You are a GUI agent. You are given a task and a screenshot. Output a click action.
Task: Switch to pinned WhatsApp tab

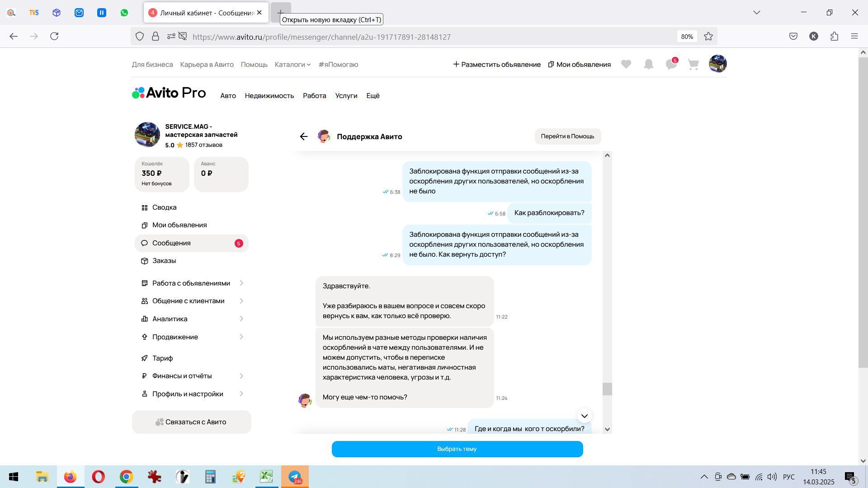pos(124,13)
